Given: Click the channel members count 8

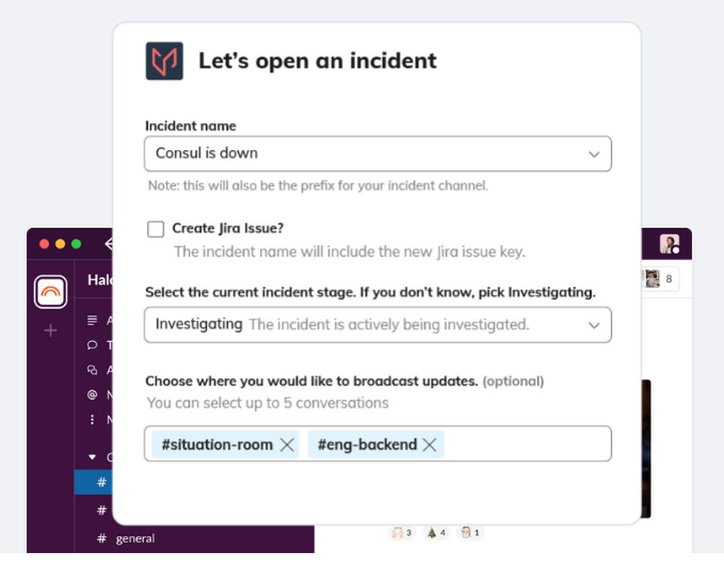Looking at the screenshot, I should (x=661, y=279).
